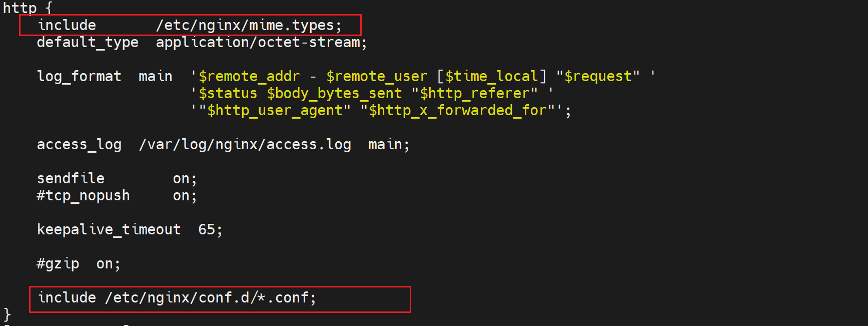The width and height of the screenshot is (868, 326).
Task: Click the /var/log/nginx/access.log path
Action: 245,145
